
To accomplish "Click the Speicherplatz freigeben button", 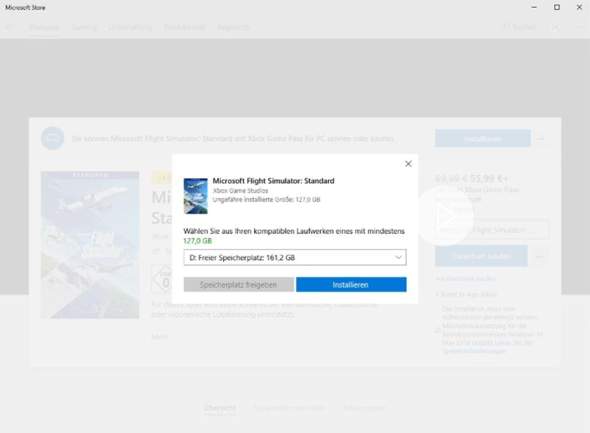I will tap(239, 285).
